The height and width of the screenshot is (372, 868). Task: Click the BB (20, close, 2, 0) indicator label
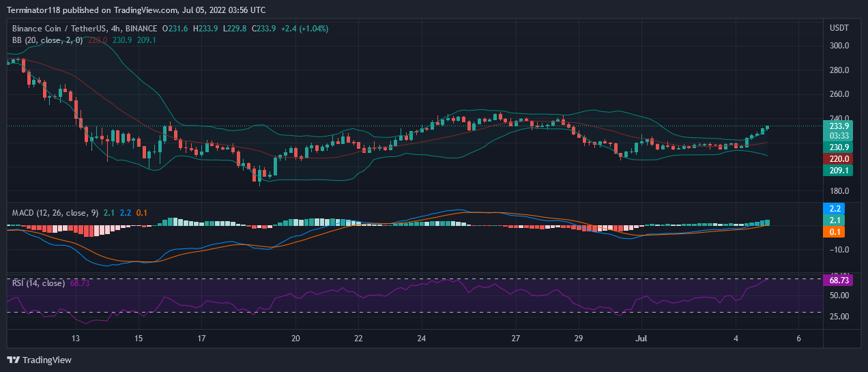coord(48,40)
